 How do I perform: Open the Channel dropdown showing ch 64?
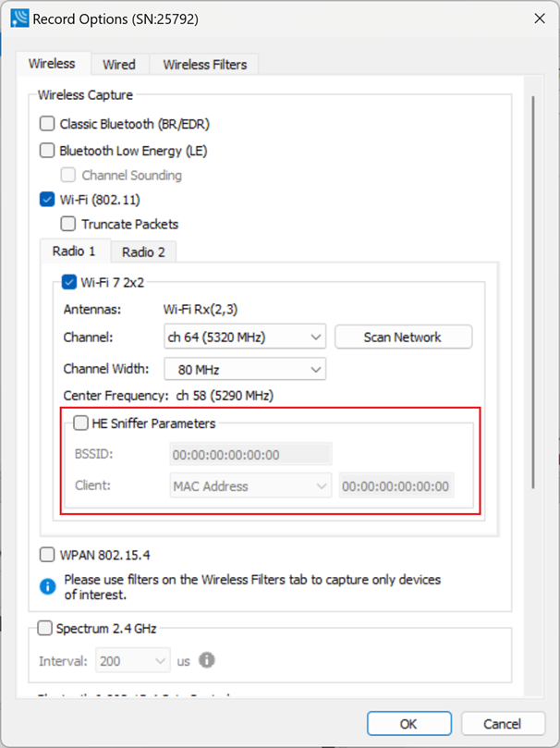coord(245,337)
